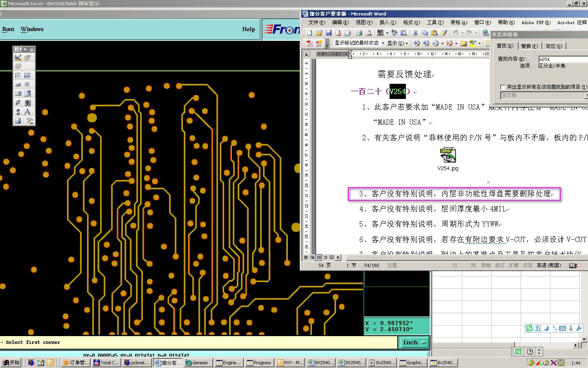Screen dimensions: 588x368
Task: Switch to the 替换(P) Replace tab
Action: pos(529,46)
